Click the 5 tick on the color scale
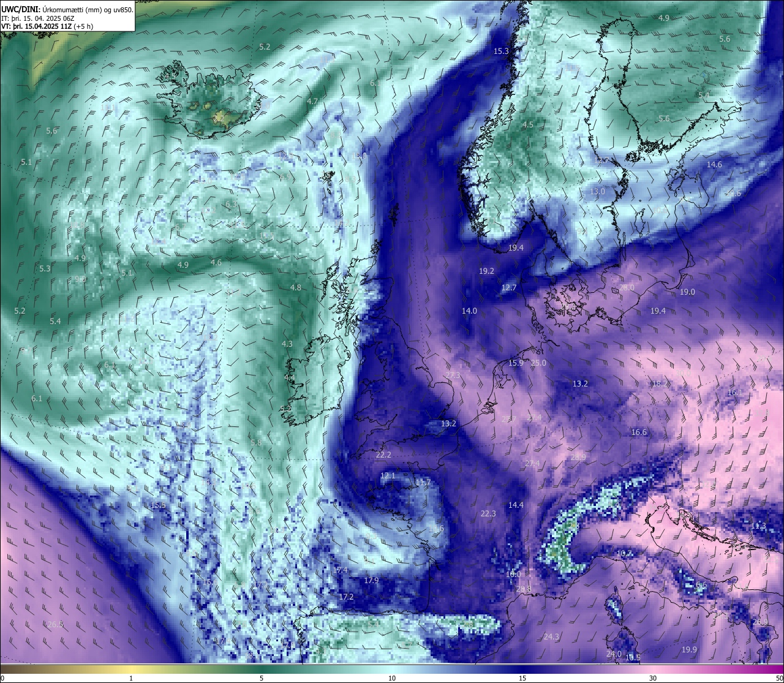This screenshot has height=683, width=784. 262,678
